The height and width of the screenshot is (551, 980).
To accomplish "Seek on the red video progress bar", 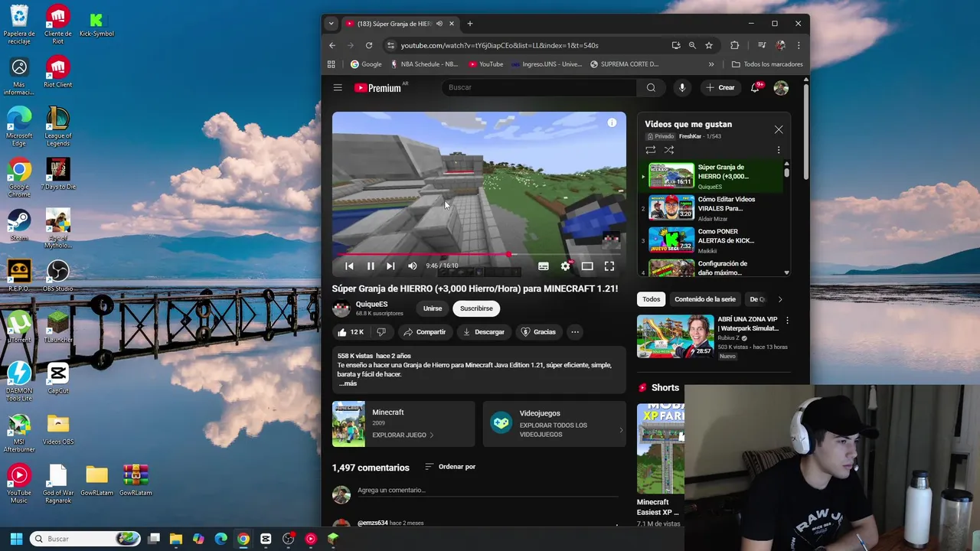I will [479, 254].
